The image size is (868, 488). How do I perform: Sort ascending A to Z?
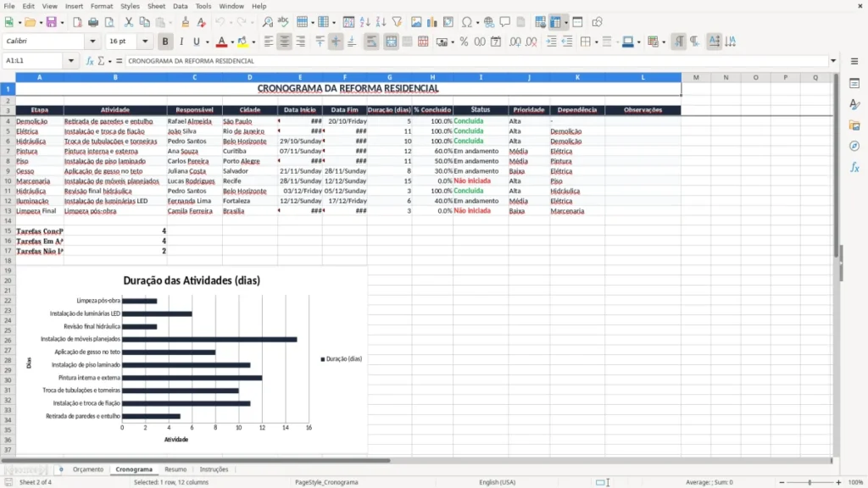(x=364, y=22)
